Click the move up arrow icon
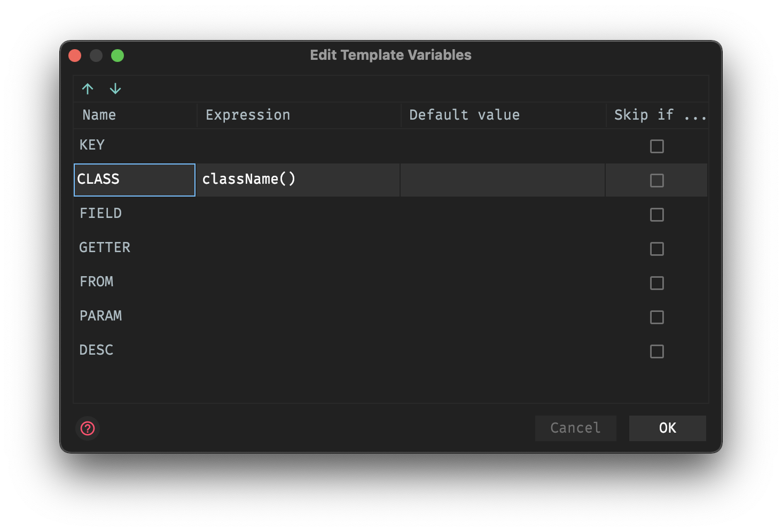782x532 pixels. click(88, 89)
